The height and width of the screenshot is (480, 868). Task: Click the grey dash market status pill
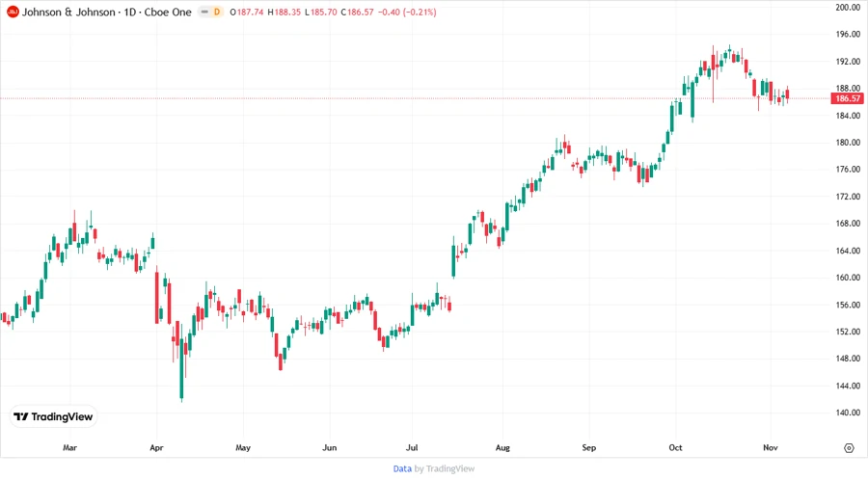pos(204,12)
